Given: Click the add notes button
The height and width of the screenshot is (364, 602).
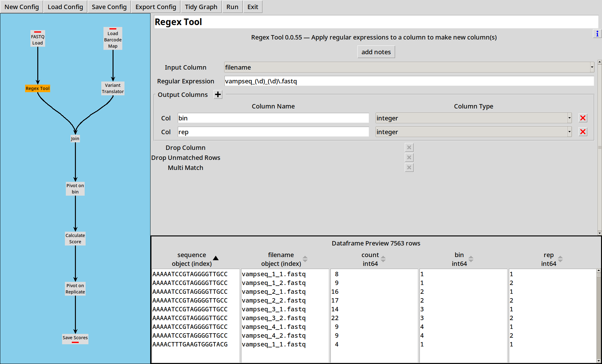Looking at the screenshot, I should (376, 52).
